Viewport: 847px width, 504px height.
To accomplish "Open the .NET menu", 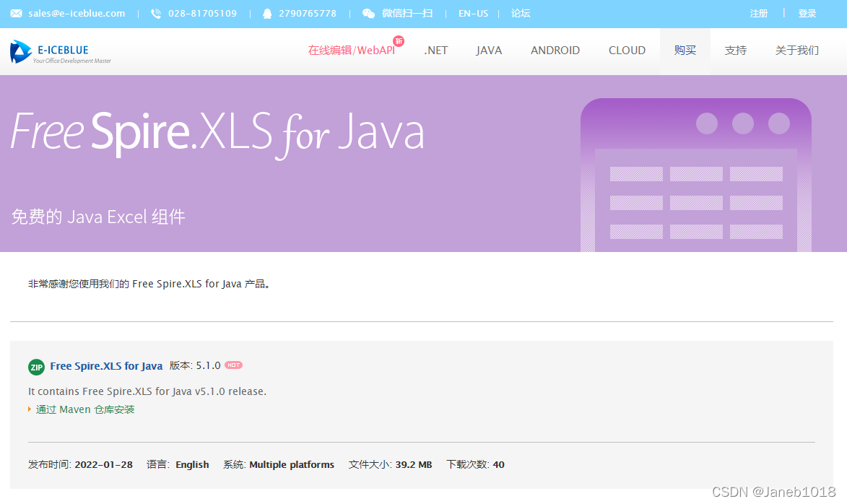I will 436,51.
